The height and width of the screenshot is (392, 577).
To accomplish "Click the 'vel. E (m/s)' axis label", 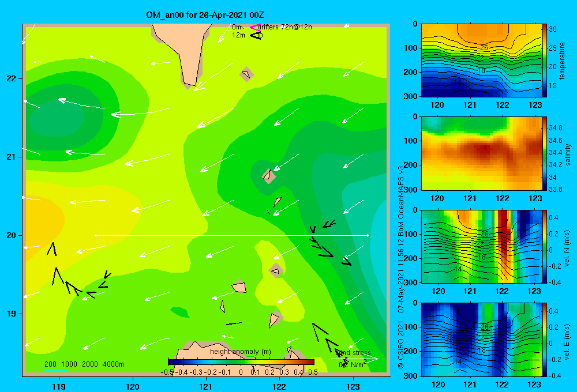I will (567, 342).
